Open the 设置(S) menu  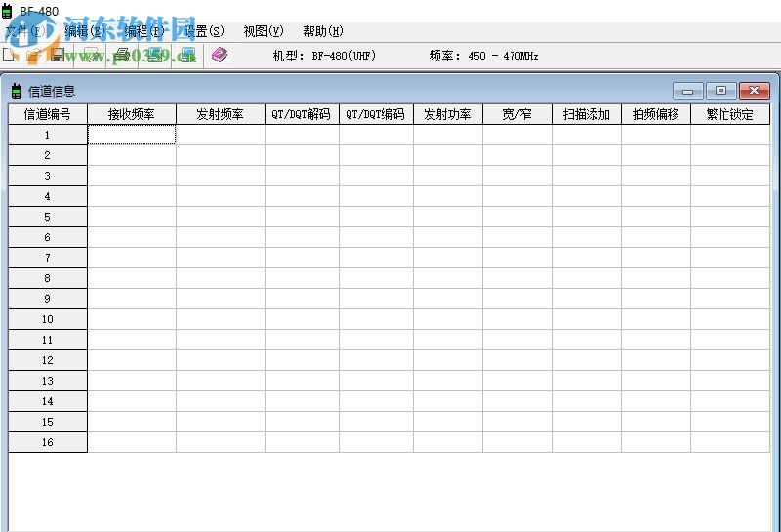click(204, 31)
